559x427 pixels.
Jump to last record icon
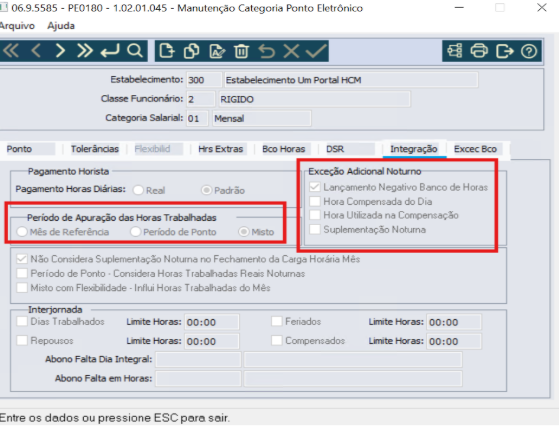coord(85,51)
